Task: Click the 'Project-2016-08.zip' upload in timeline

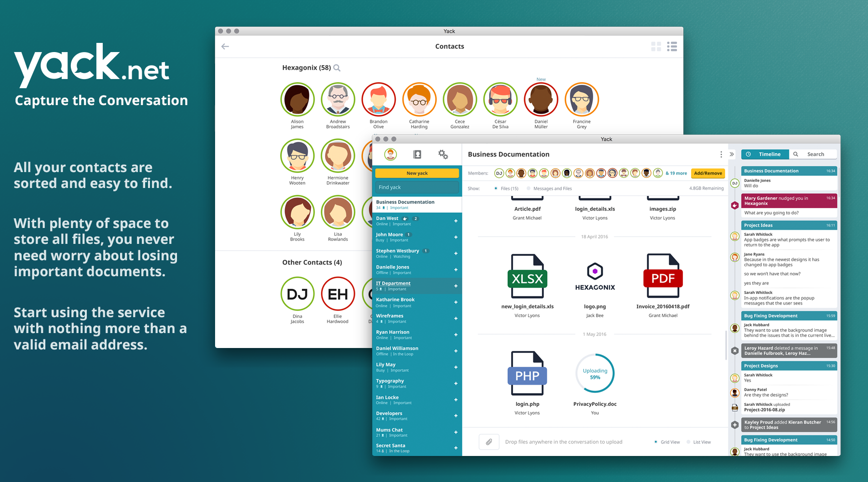Action: [764, 410]
